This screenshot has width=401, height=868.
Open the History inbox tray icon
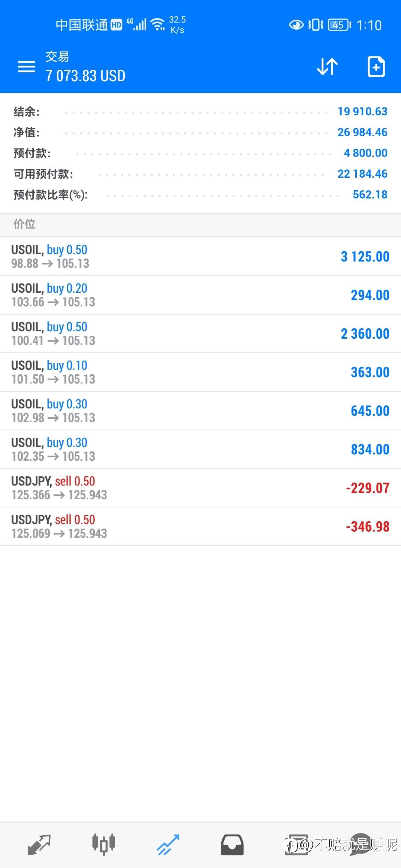click(x=232, y=845)
